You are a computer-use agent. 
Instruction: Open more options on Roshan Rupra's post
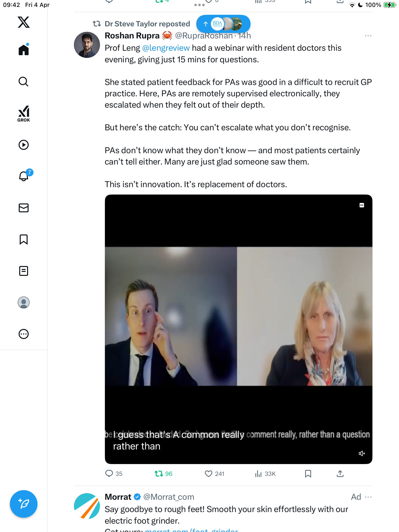click(x=368, y=36)
